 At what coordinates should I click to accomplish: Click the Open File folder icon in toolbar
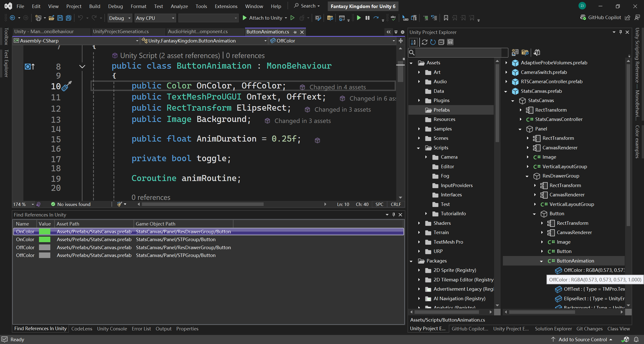click(x=51, y=18)
